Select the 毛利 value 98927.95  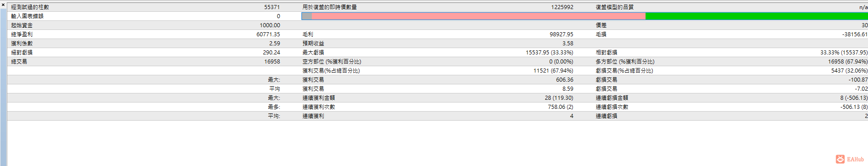click(x=562, y=34)
